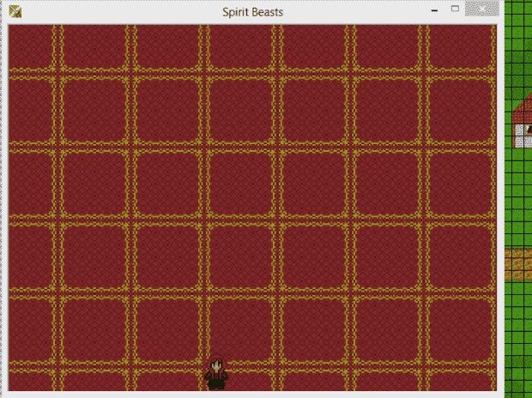
Task: Click the top-left corner carpet square
Action: point(30,47)
